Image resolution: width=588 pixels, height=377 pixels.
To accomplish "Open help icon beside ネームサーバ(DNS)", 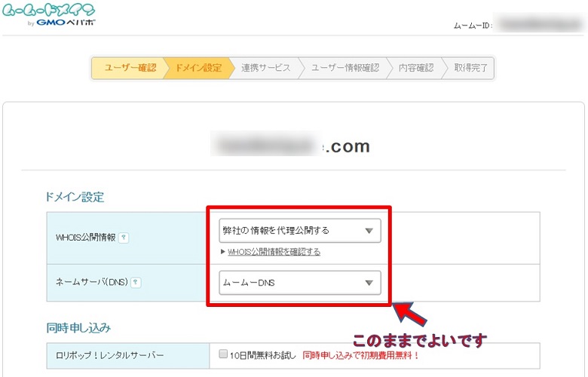I will [x=136, y=284].
